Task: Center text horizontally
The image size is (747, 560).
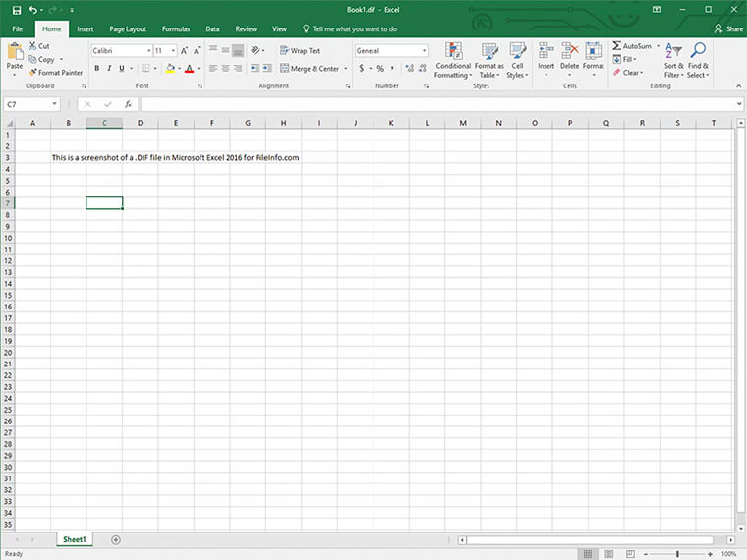Action: point(225,68)
